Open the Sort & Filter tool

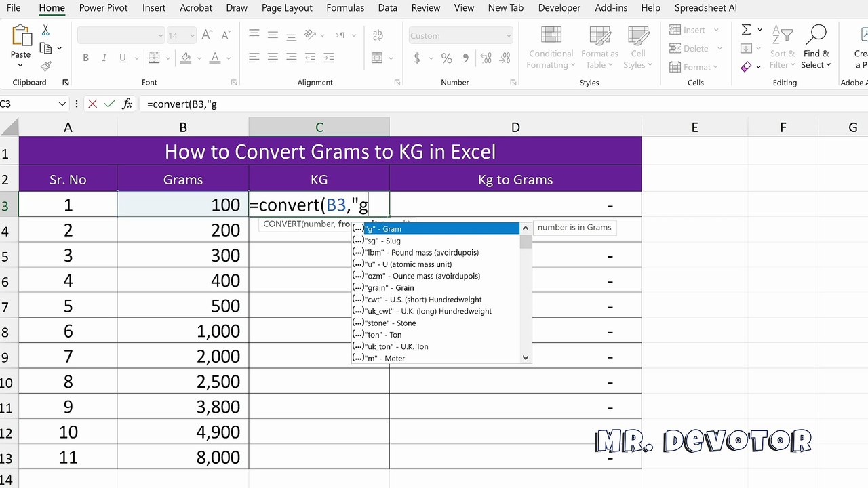point(782,47)
